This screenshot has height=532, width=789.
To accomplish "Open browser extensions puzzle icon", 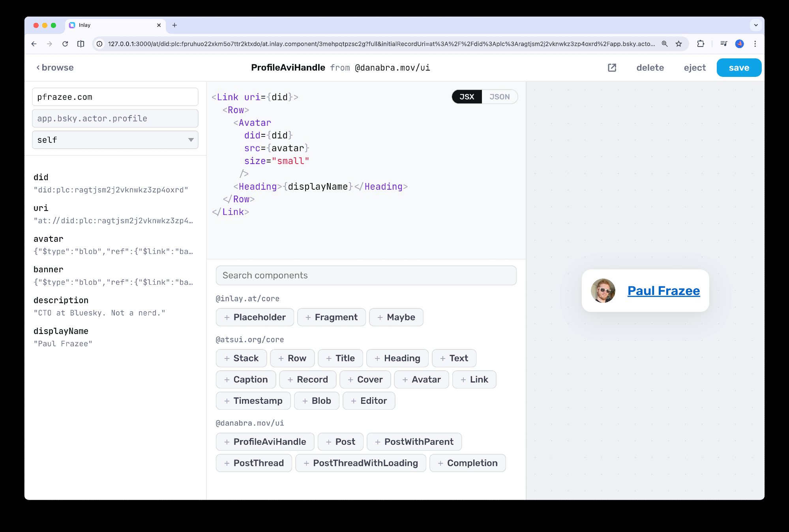I will (x=701, y=44).
